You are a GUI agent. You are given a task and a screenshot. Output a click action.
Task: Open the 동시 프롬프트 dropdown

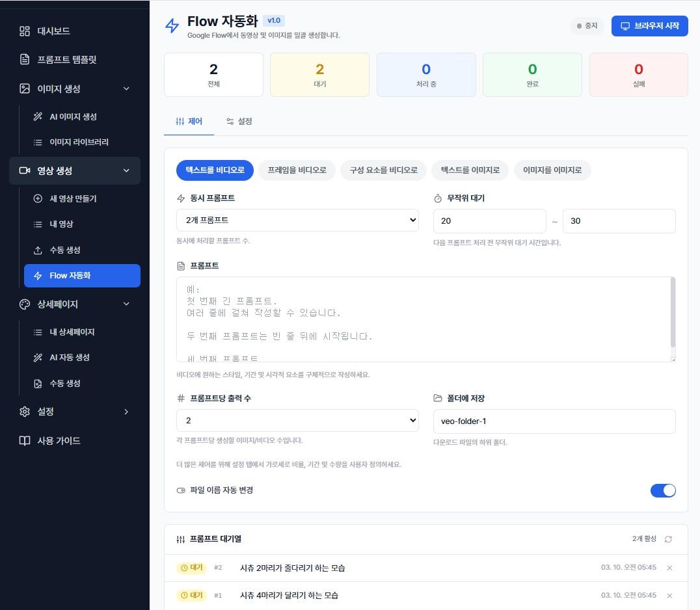click(x=297, y=220)
